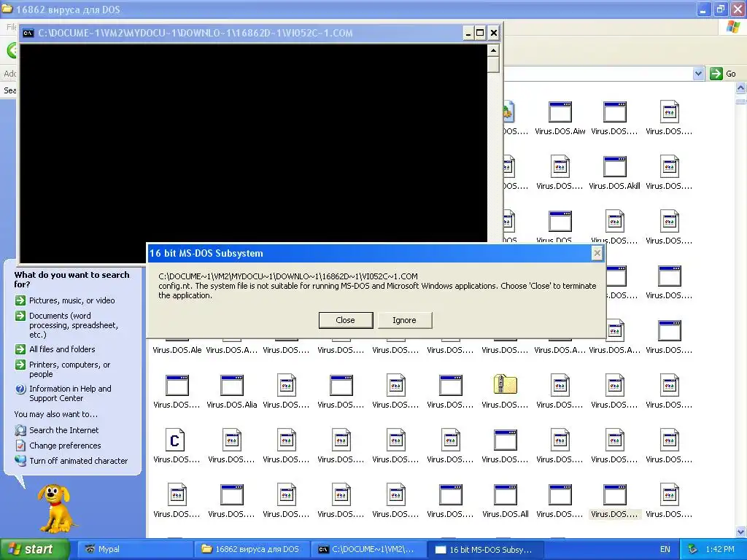Open the Windows start menu

35,549
